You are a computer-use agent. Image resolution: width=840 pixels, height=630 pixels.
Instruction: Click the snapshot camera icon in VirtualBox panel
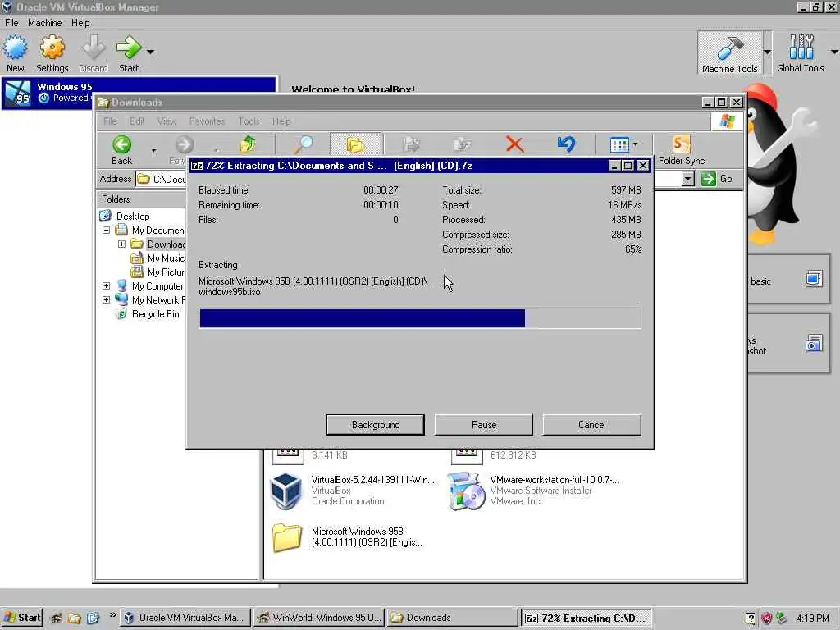click(813, 344)
